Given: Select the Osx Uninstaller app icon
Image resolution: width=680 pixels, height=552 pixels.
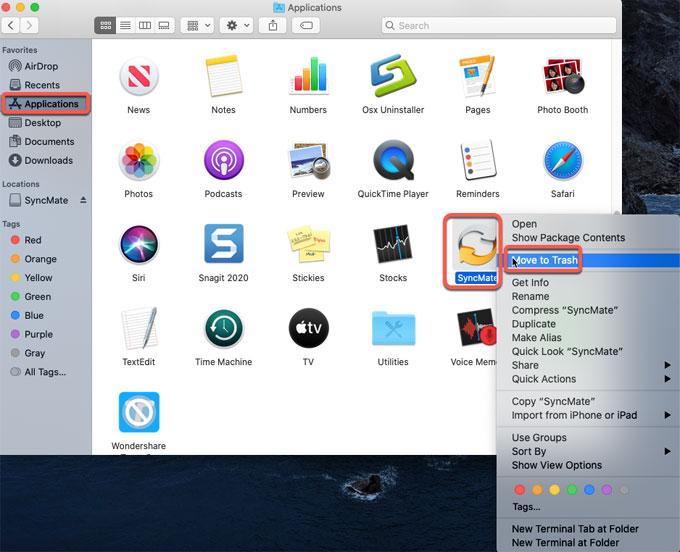Looking at the screenshot, I should click(393, 75).
